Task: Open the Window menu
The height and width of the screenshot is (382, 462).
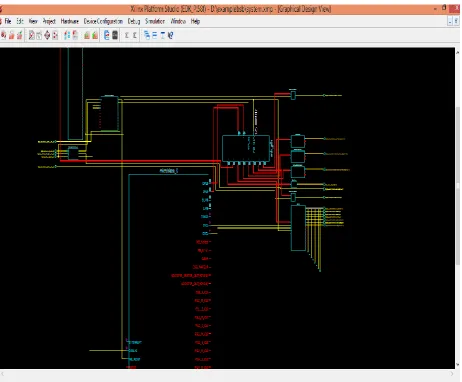Action: (178, 21)
